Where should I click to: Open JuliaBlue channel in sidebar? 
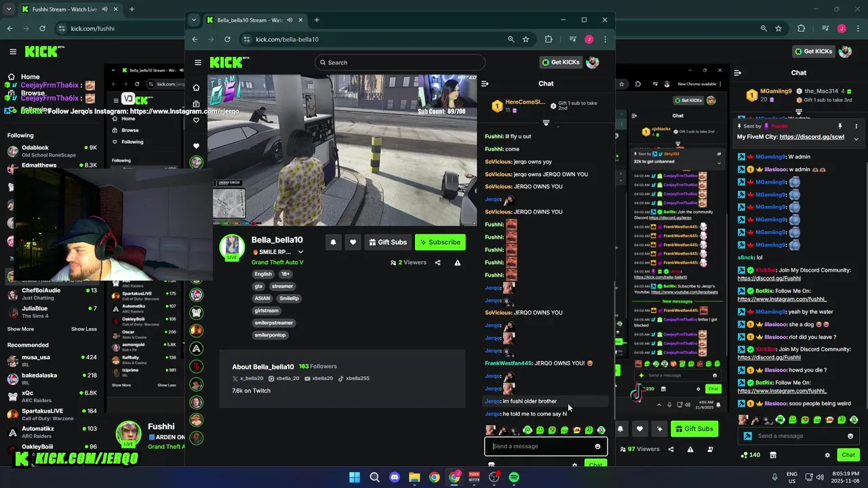[x=52, y=312]
